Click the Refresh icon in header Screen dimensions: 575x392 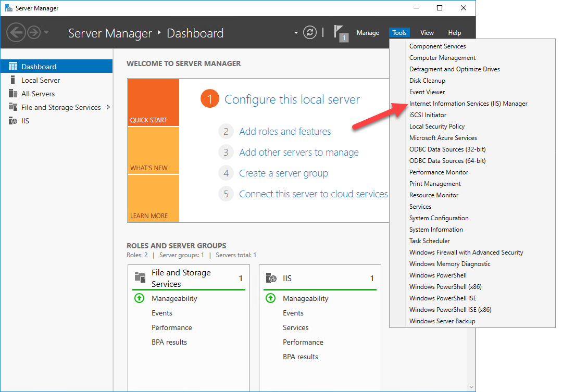(310, 33)
